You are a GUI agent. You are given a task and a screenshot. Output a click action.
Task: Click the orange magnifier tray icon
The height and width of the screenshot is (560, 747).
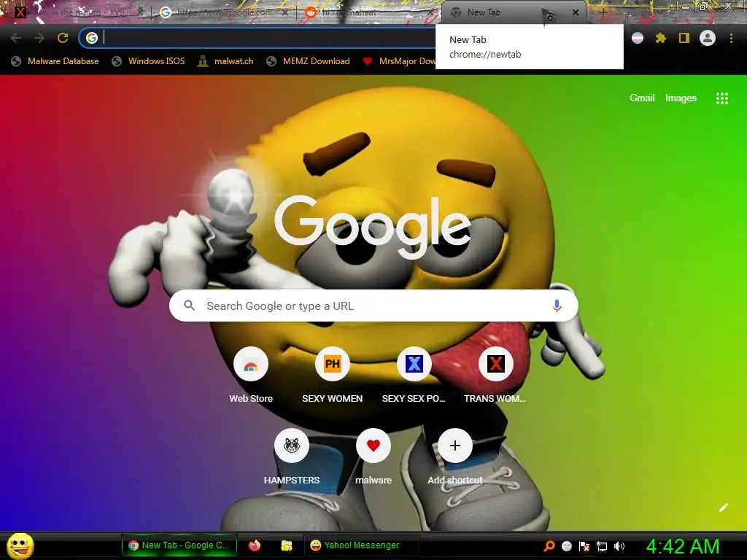[x=549, y=546]
